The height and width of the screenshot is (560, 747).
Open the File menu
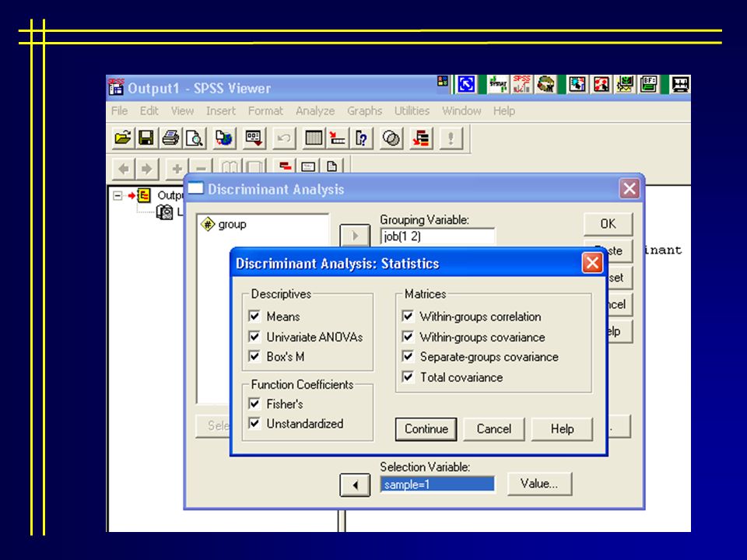point(119,111)
